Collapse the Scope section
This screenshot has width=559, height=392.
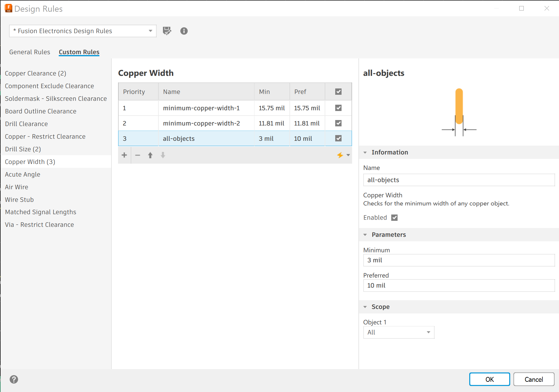coord(365,307)
